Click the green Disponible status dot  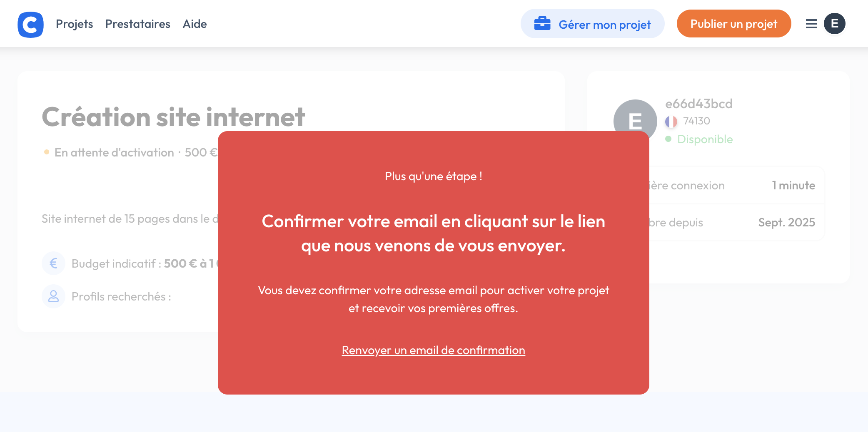tap(668, 139)
